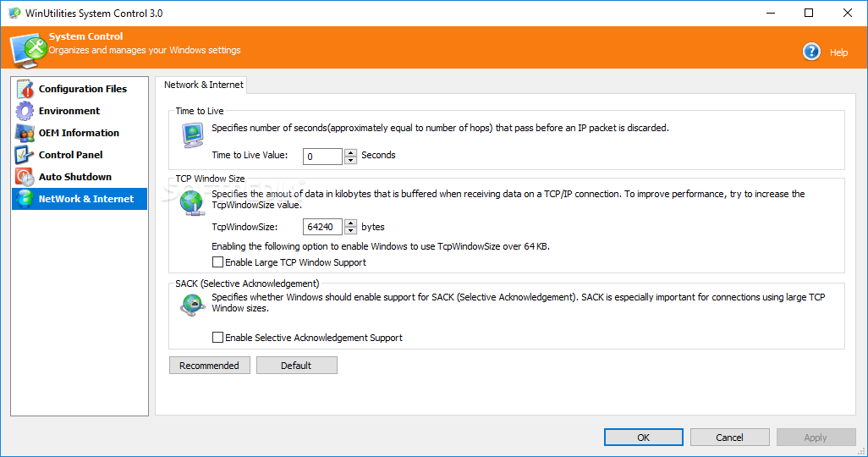
Task: Click the 'Time to Live' group title
Action: [200, 111]
